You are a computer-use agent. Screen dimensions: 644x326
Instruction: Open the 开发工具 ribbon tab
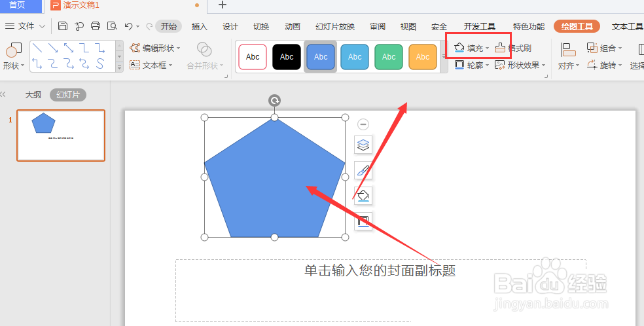480,27
